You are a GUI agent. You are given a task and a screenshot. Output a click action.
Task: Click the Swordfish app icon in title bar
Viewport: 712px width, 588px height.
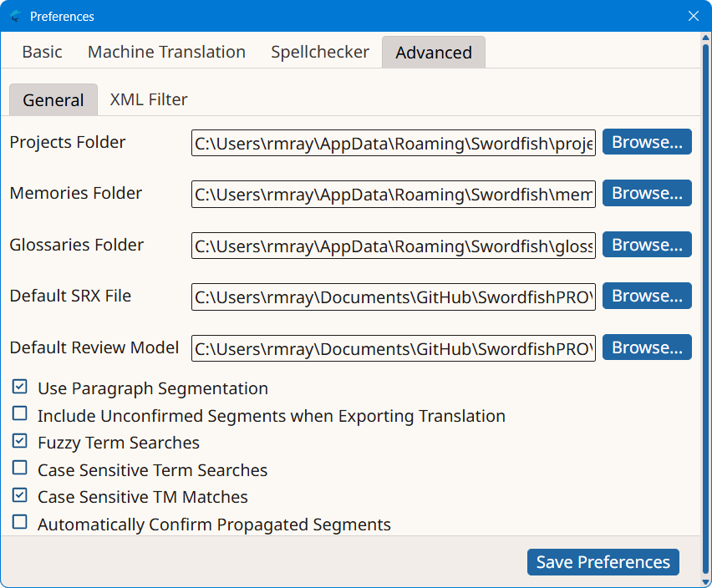click(15, 17)
